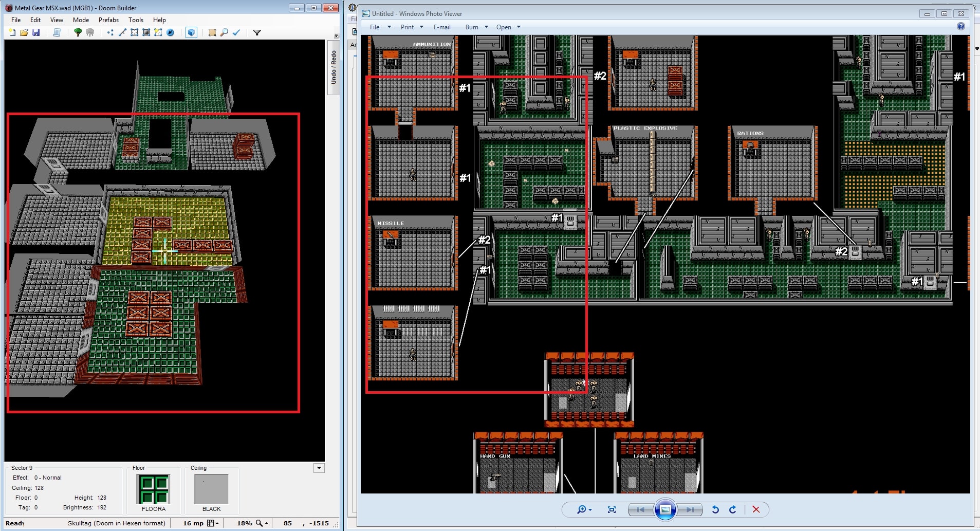Image resolution: width=980 pixels, height=531 pixels.
Task: Open the Open dropdown in Photo Viewer
Action: (x=509, y=27)
